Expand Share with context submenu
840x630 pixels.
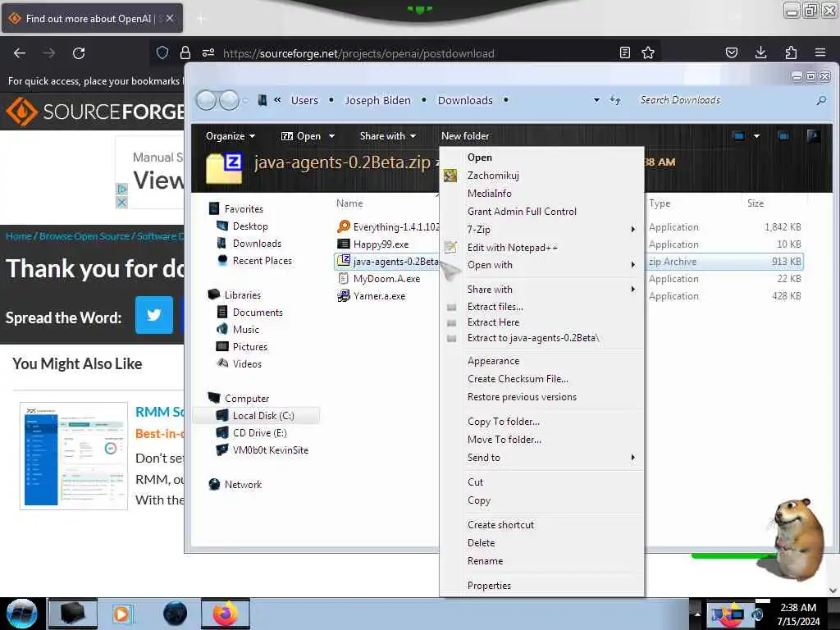[x=541, y=290]
